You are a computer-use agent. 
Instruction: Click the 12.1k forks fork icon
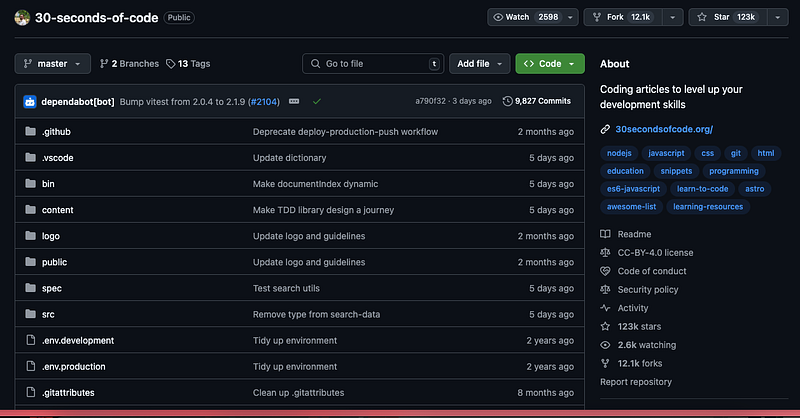(605, 363)
